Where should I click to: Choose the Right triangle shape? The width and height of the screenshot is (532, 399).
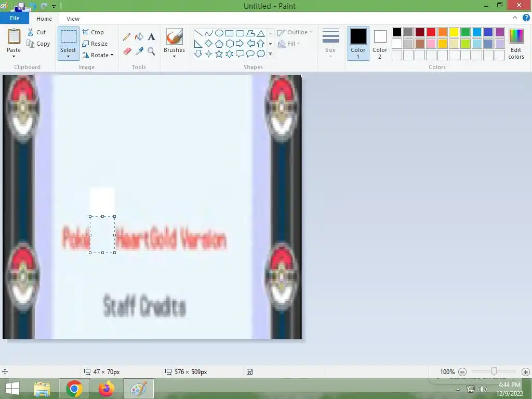198,44
